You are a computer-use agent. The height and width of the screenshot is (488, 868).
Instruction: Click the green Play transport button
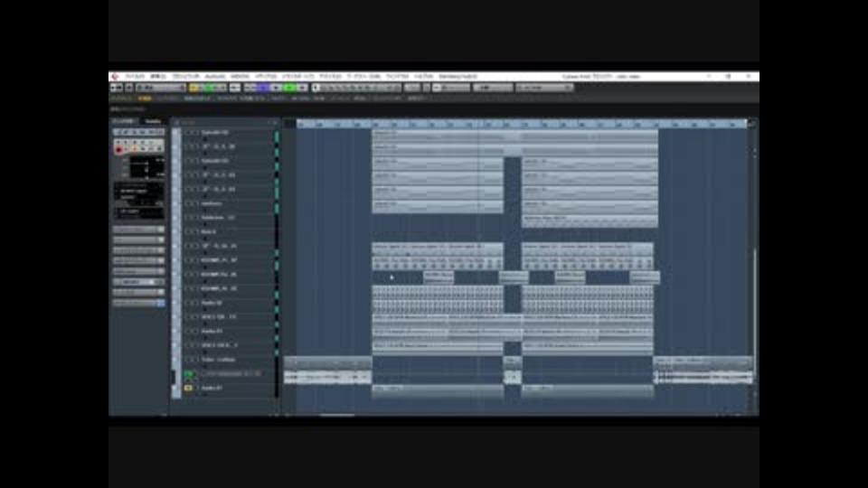[289, 88]
